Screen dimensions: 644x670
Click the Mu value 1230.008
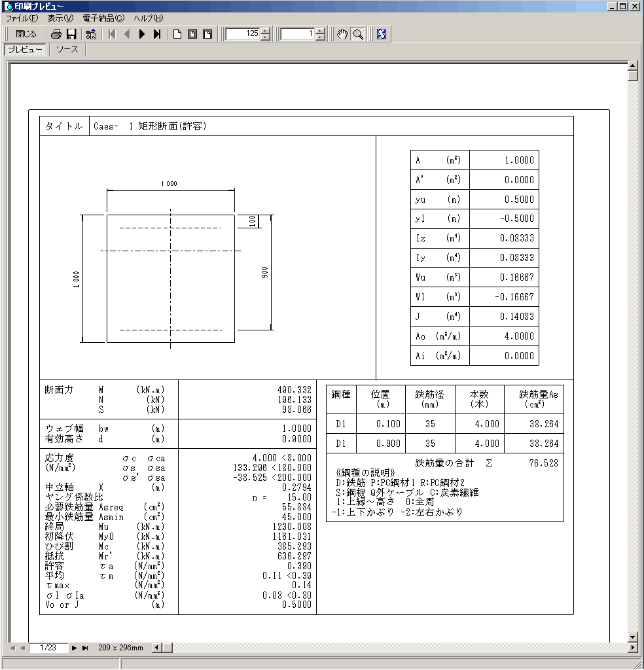pos(292,527)
